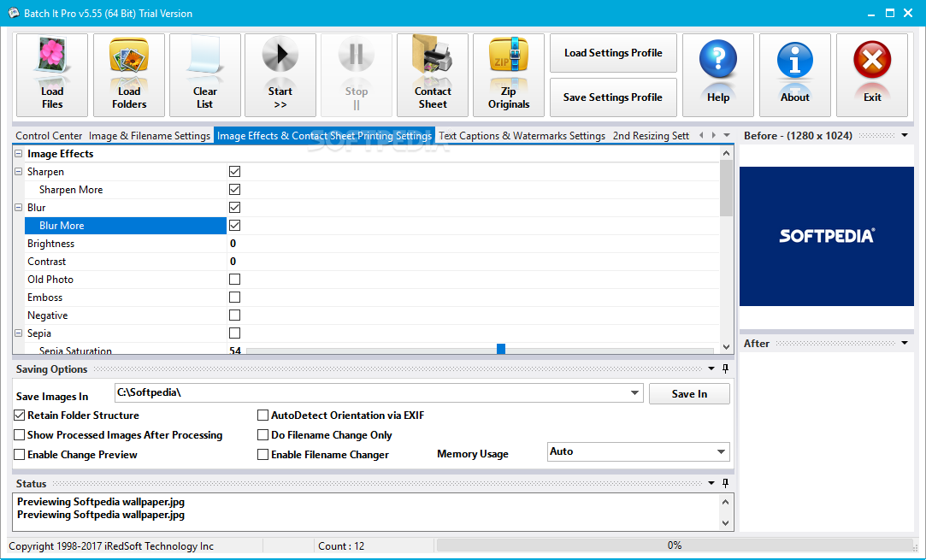Select the Brightness value field
Viewport: 926px width, 560px height.
click(x=473, y=244)
